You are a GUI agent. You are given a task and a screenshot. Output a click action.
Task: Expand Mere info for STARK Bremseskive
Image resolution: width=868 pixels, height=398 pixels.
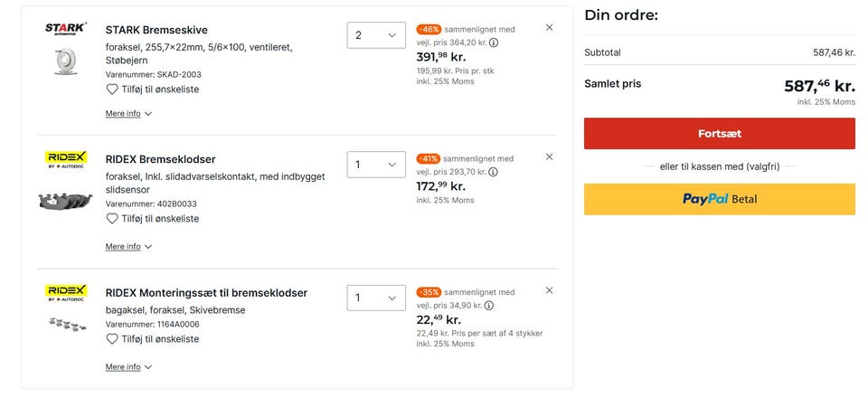(128, 114)
